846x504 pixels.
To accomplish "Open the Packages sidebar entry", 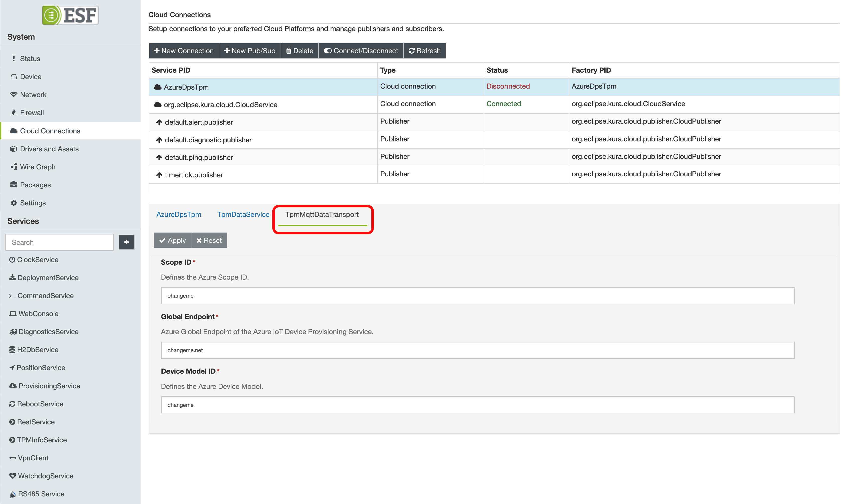I will pos(71,185).
